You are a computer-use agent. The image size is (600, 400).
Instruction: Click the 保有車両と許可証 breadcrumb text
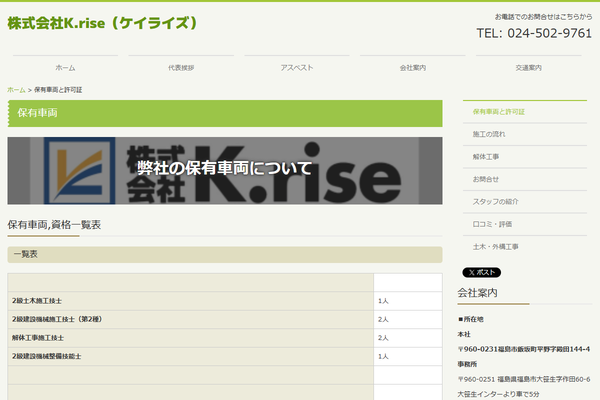[x=58, y=90]
